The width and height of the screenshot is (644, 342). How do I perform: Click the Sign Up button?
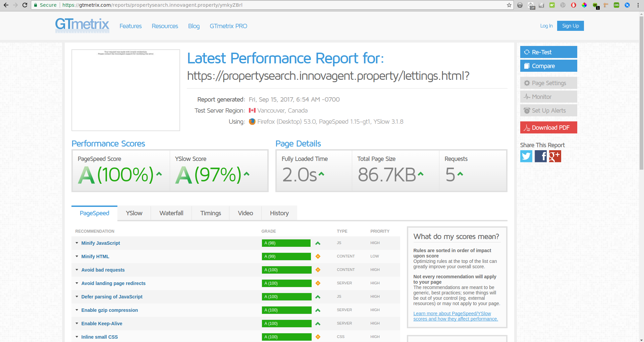point(571,26)
